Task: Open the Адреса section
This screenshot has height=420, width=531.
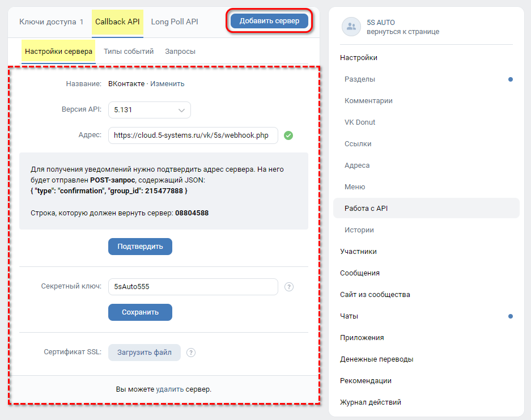Action: pyautogui.click(x=357, y=166)
